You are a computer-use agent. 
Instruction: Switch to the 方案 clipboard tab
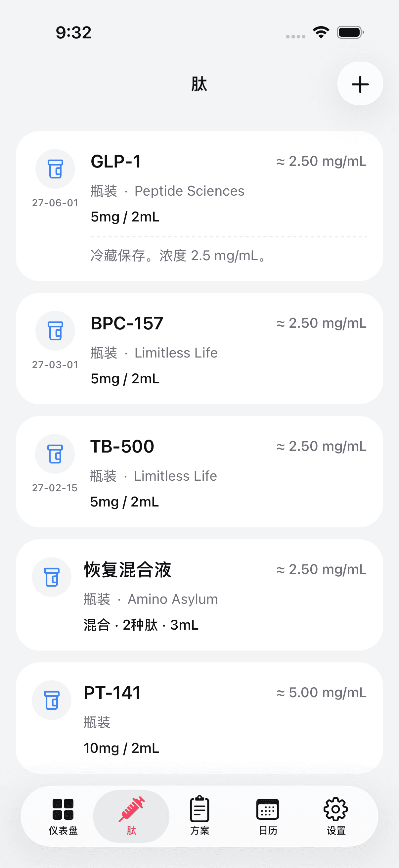coord(200,816)
